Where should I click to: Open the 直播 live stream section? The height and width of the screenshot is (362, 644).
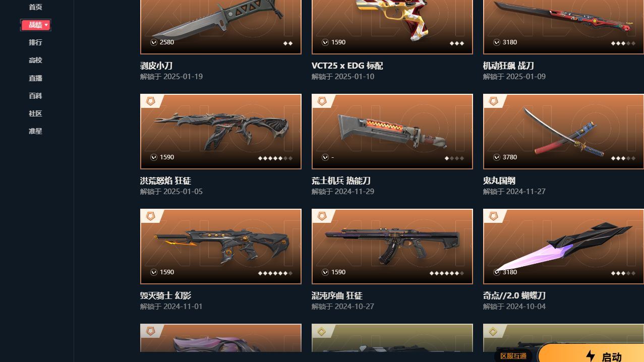coord(35,78)
